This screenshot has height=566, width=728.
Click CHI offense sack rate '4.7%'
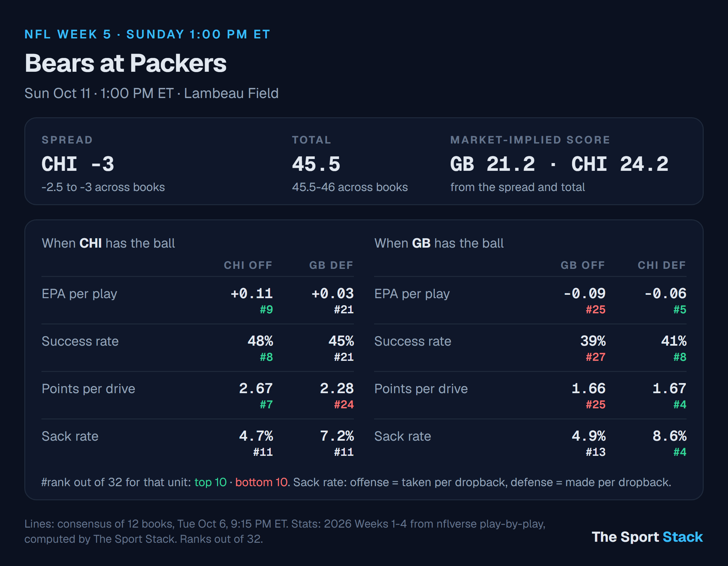[x=256, y=436]
